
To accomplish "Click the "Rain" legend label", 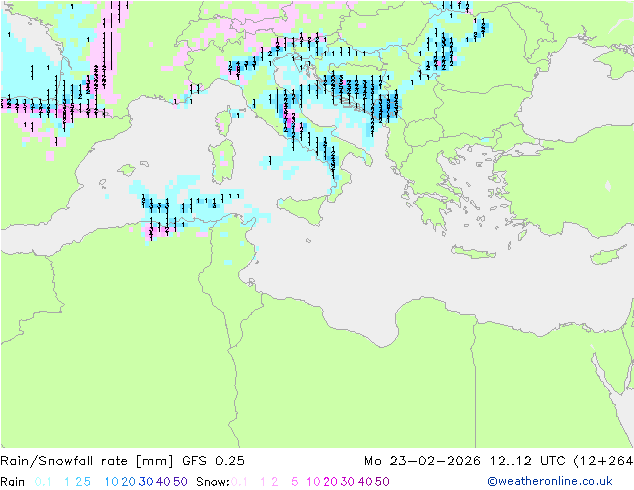I will pyautogui.click(x=13, y=482).
